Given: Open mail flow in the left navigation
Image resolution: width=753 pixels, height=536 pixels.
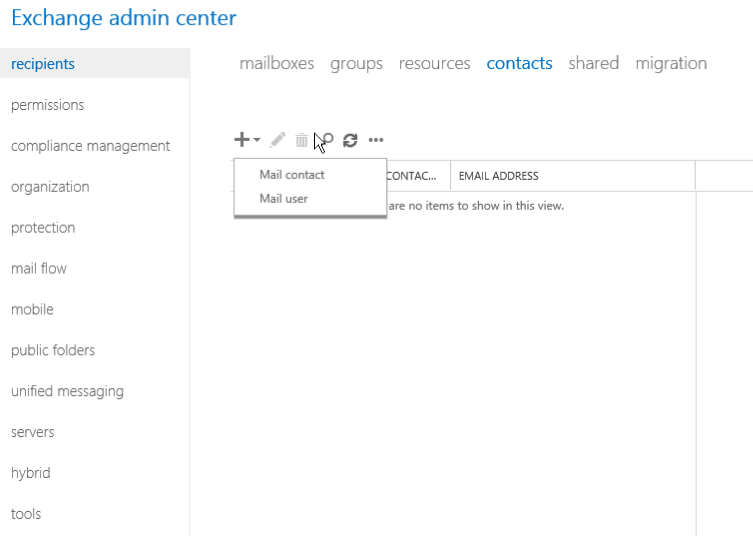Looking at the screenshot, I should point(38,268).
